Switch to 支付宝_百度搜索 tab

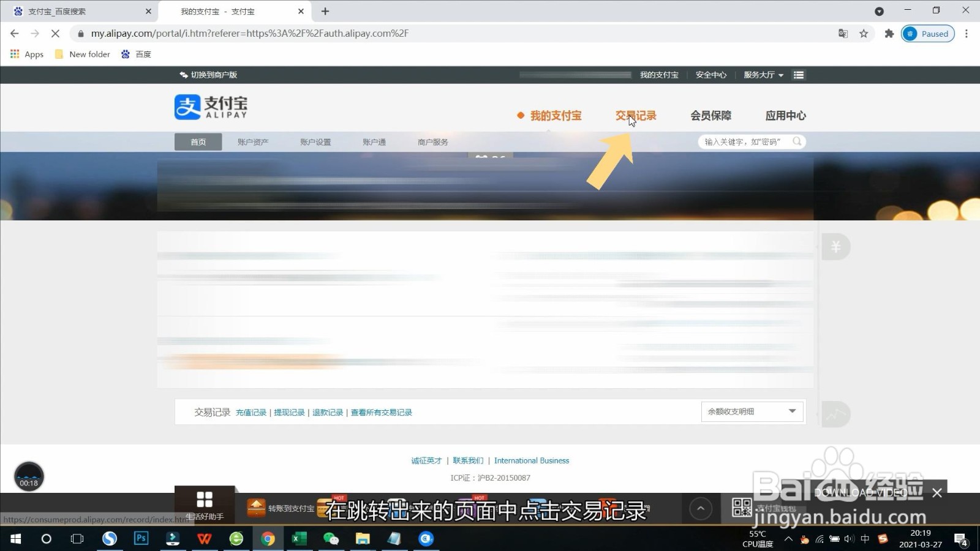pyautogui.click(x=80, y=11)
